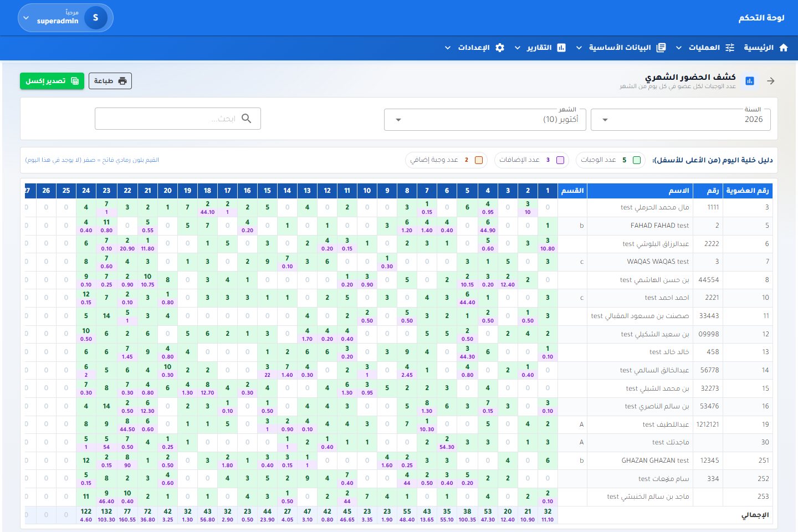The height and width of the screenshot is (532, 798).
Task: Expand the العمليات menu chevron
Action: coord(679,48)
